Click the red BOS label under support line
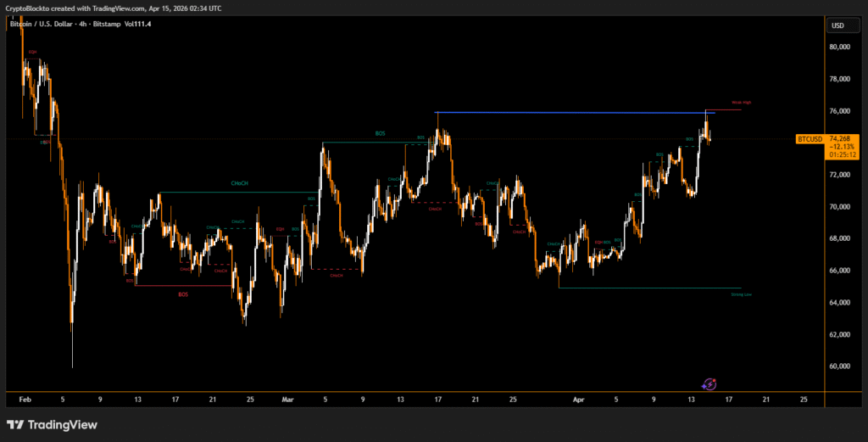Image resolution: width=868 pixels, height=442 pixels. [x=183, y=294]
